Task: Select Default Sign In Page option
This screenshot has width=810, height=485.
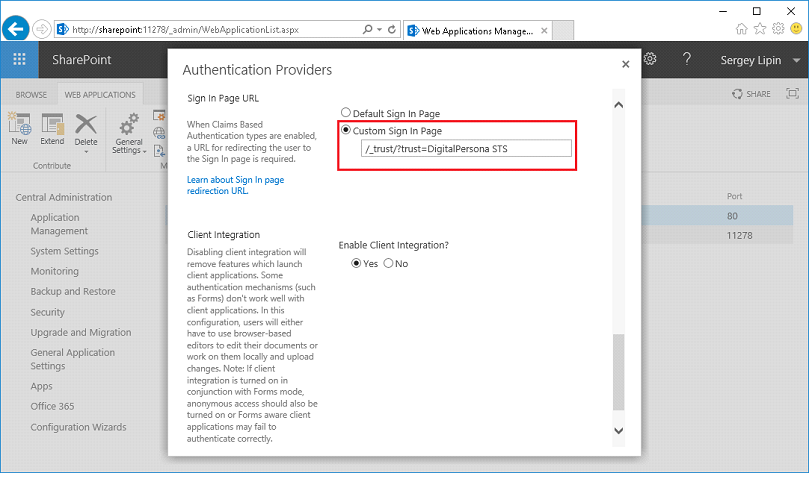Action: pyautogui.click(x=347, y=114)
